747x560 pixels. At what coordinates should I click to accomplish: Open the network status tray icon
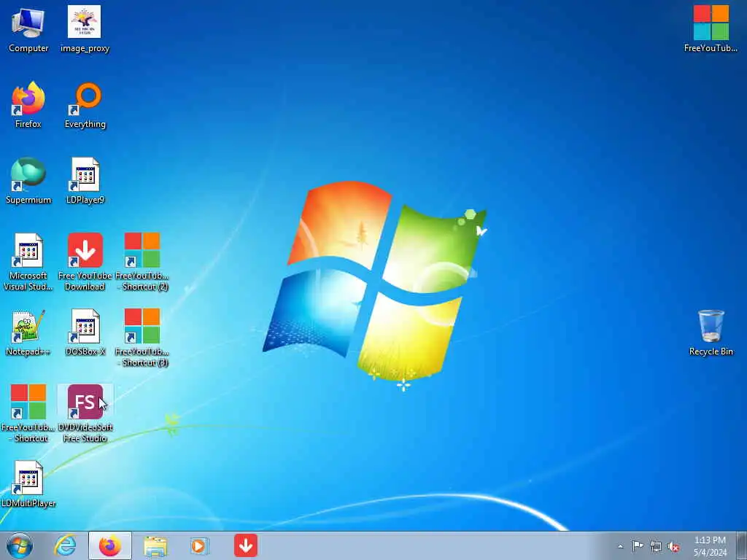tap(656, 547)
